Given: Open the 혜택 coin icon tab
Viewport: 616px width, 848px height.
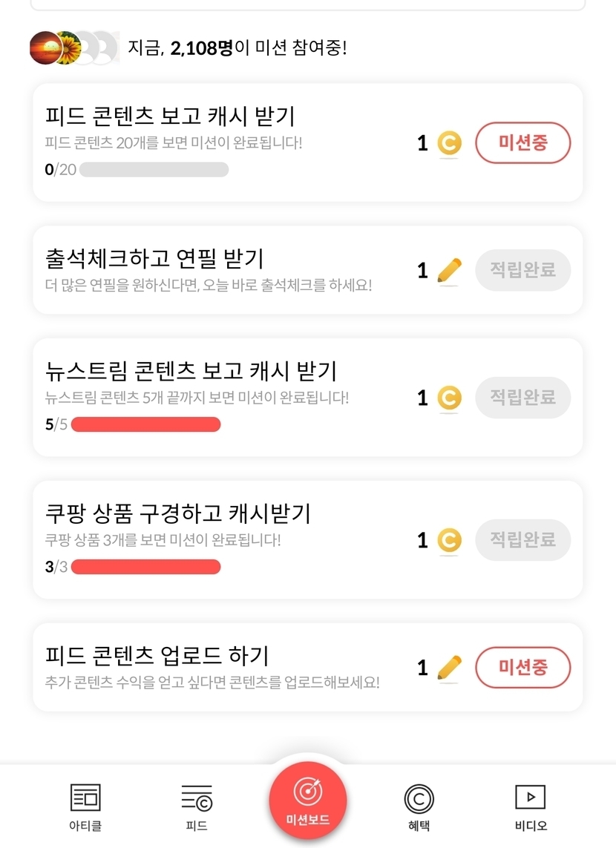Looking at the screenshot, I should click(419, 799).
